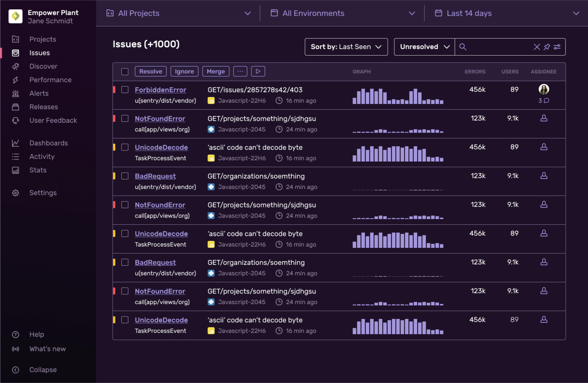This screenshot has height=383, width=588.
Task: Select the first BadRequest issue checkbox
Action: click(x=125, y=176)
